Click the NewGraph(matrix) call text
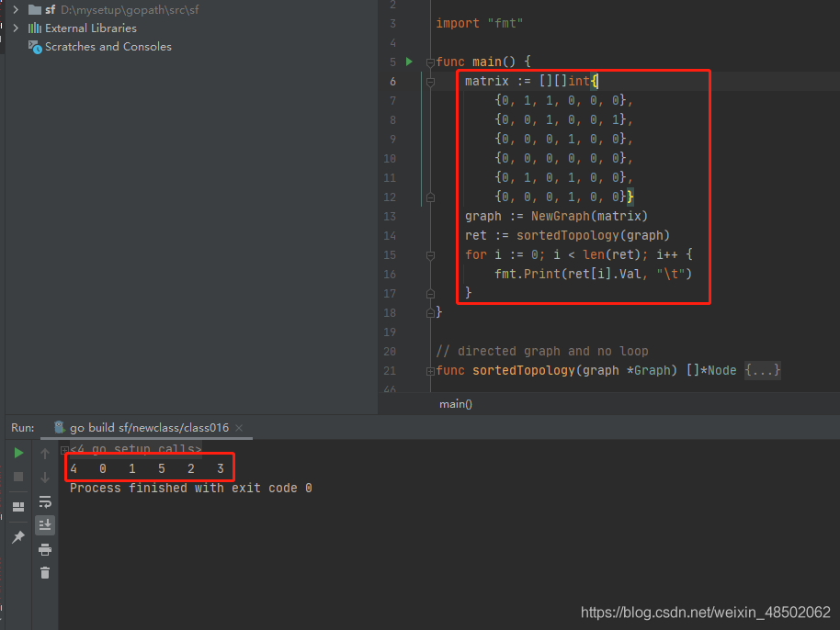 point(589,216)
